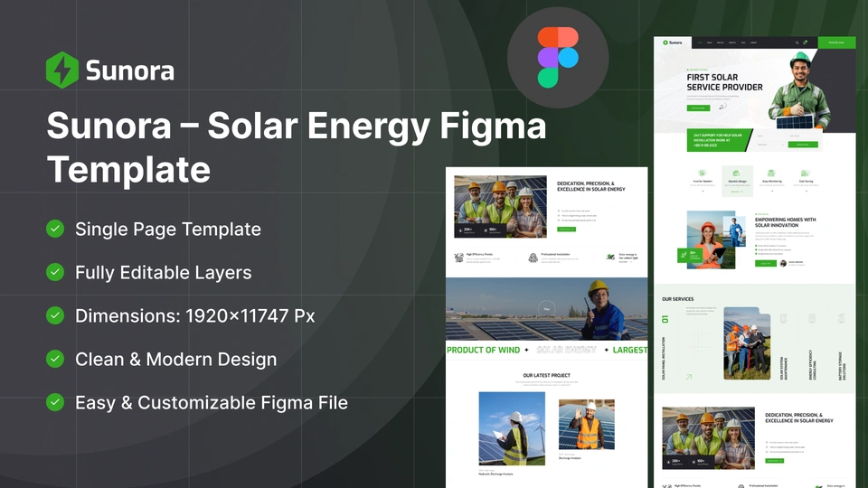Screen dimensions: 868x488
Task: Click the Figma logo in the circle
Action: click(x=558, y=58)
